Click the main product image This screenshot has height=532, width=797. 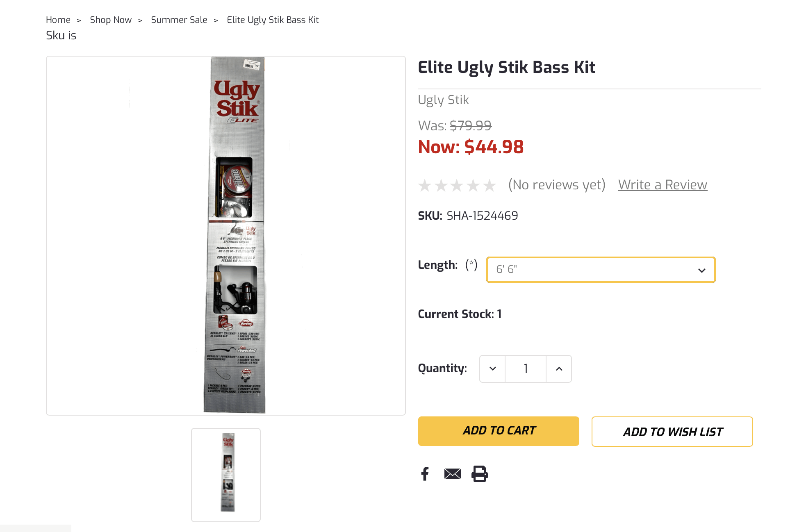point(235,235)
